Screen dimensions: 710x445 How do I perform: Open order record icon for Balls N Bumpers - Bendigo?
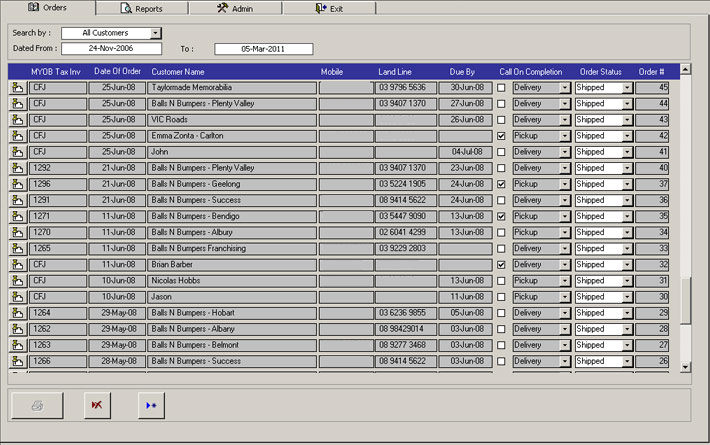[18, 216]
